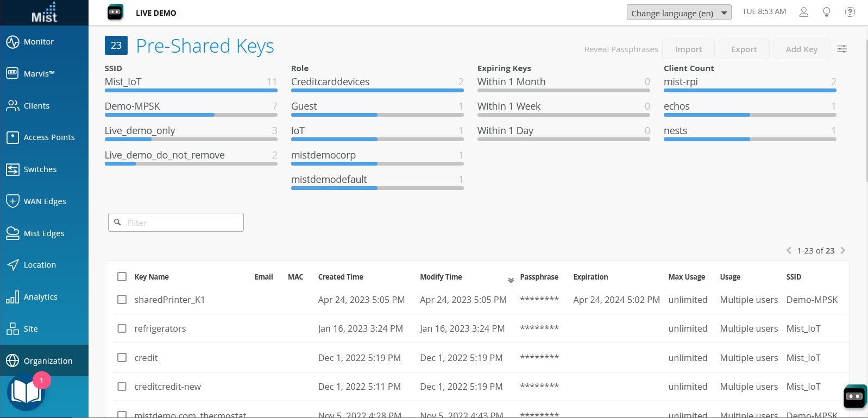Click the Mist_IoT SSID usage bar

pyautogui.click(x=191, y=90)
